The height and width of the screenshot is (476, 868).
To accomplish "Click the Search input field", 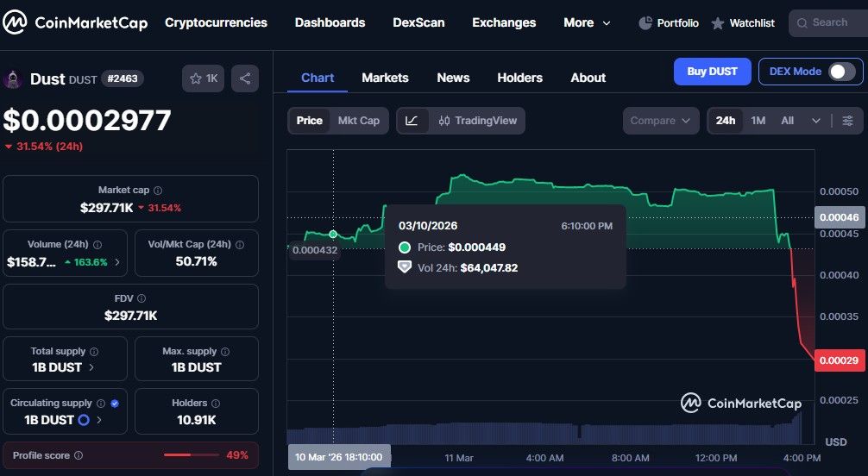I will pos(828,23).
